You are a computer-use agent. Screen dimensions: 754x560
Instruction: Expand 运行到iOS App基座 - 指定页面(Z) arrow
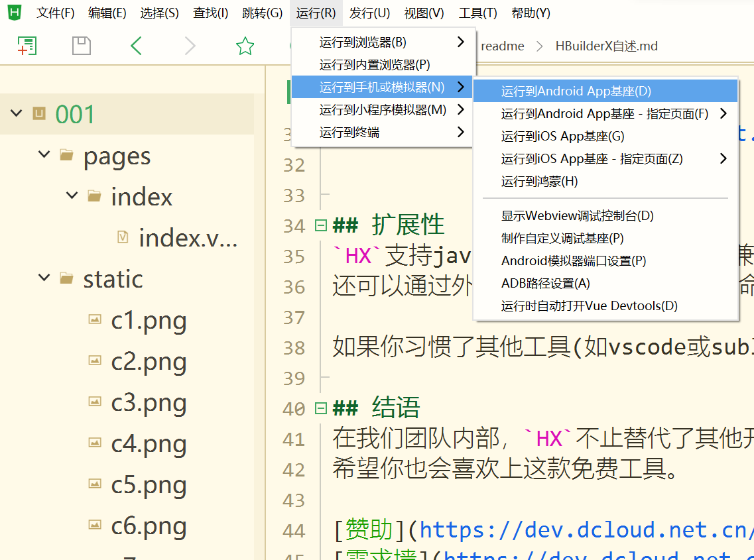pos(723,158)
